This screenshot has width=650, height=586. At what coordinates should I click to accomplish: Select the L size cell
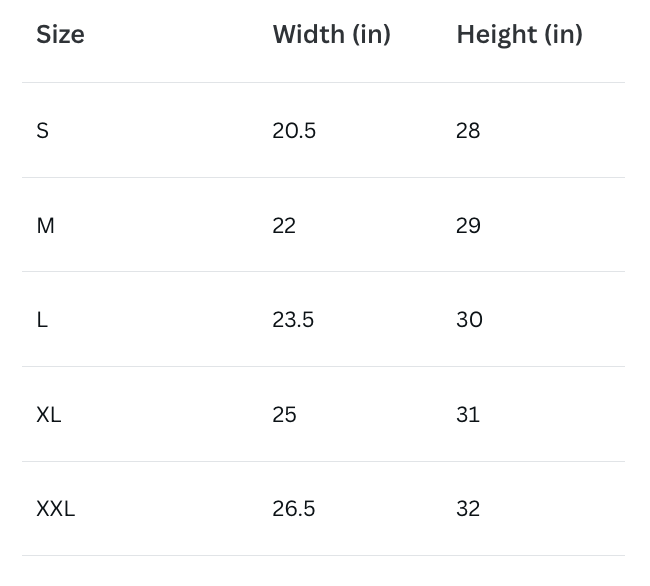tap(42, 320)
